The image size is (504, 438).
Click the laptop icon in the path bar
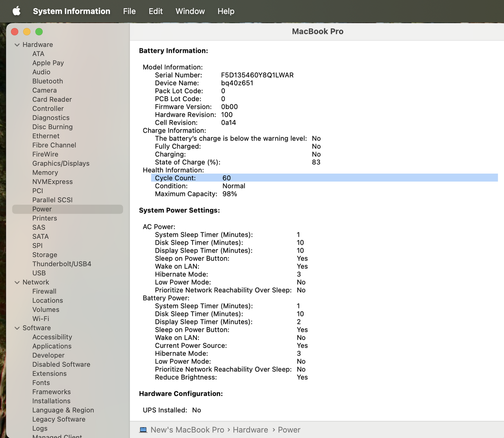pyautogui.click(x=143, y=430)
